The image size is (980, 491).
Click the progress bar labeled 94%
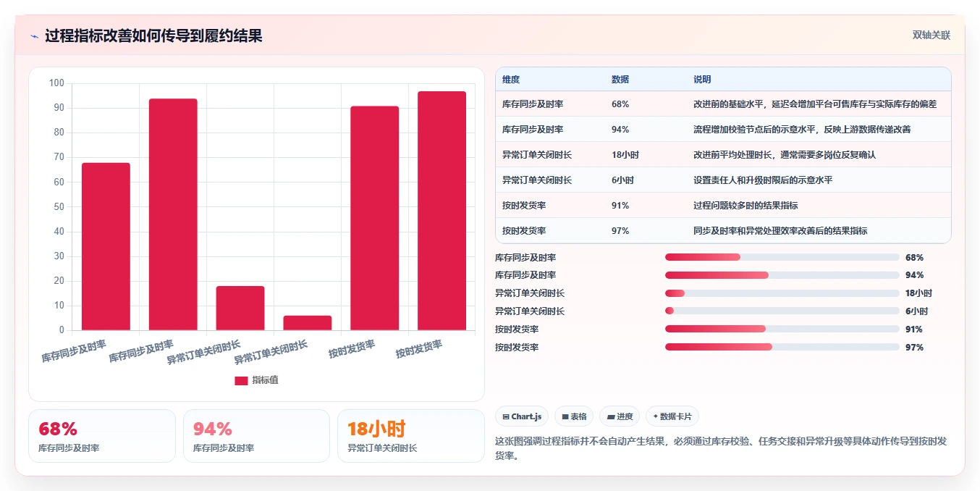(782, 275)
